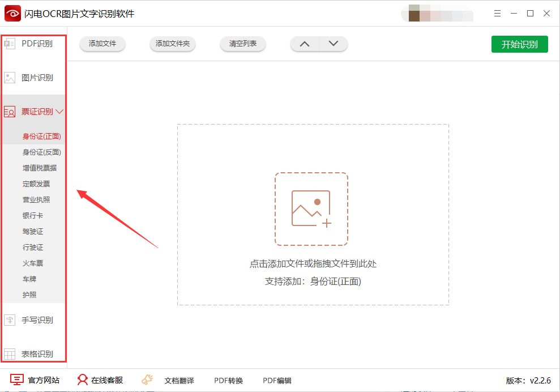The height and width of the screenshot is (392, 560).
Task: Open the PDF转换 link
Action: tap(229, 381)
